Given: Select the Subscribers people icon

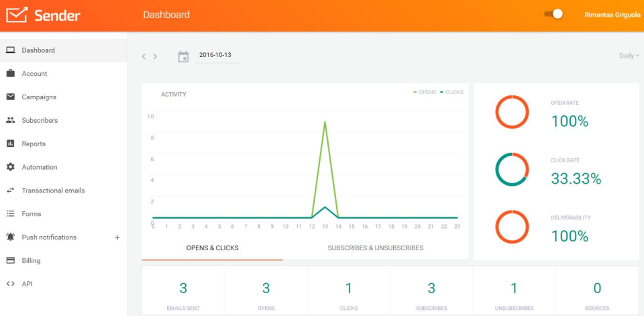Looking at the screenshot, I should (11, 120).
